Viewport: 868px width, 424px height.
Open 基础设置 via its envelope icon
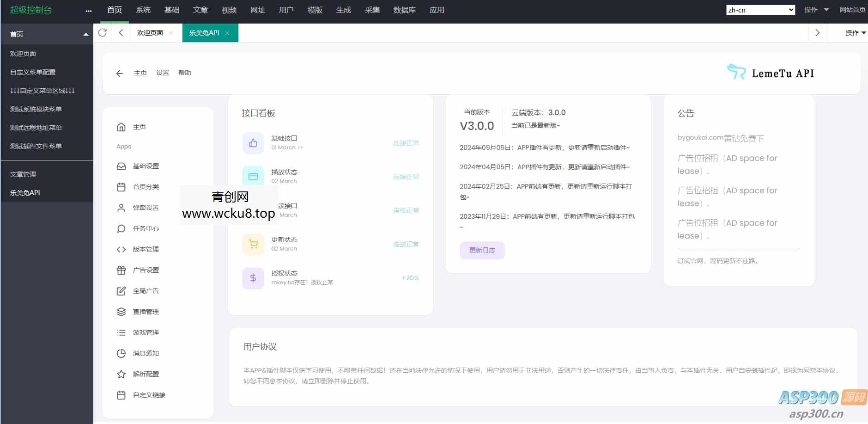tap(121, 166)
